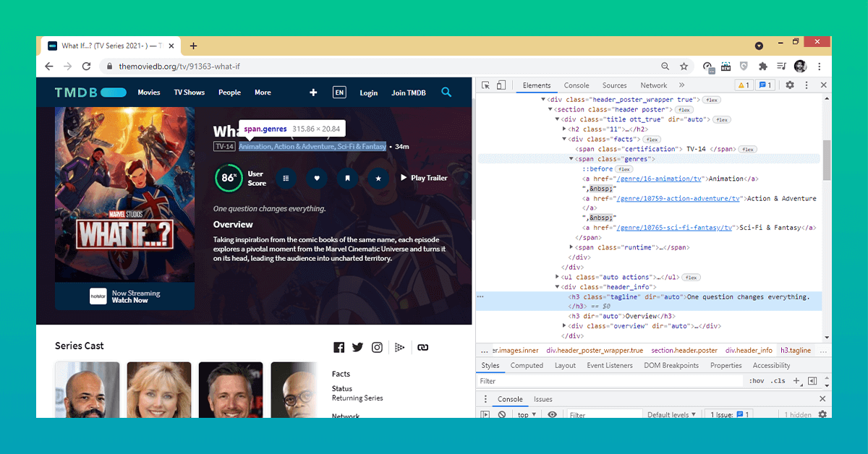The image size is (868, 454).
Task: Click the Login link
Action: click(369, 93)
